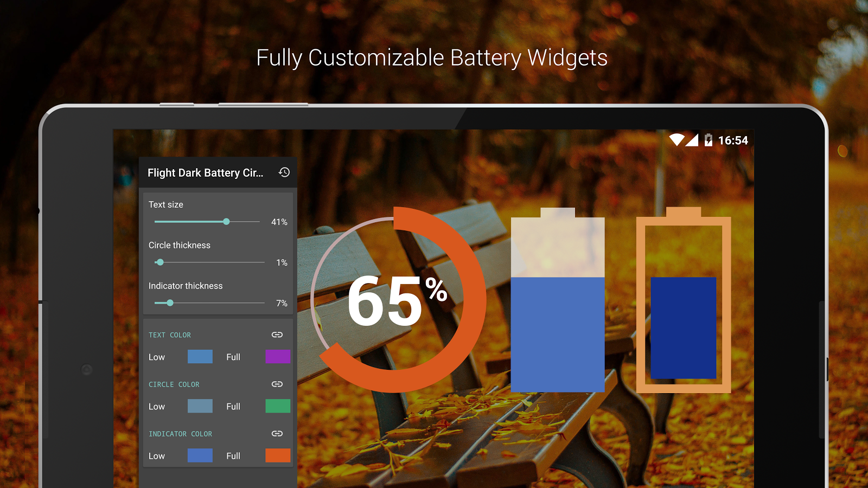Click the Flight Dark Battery Cir... title
This screenshot has width=868, height=488.
pos(205,173)
